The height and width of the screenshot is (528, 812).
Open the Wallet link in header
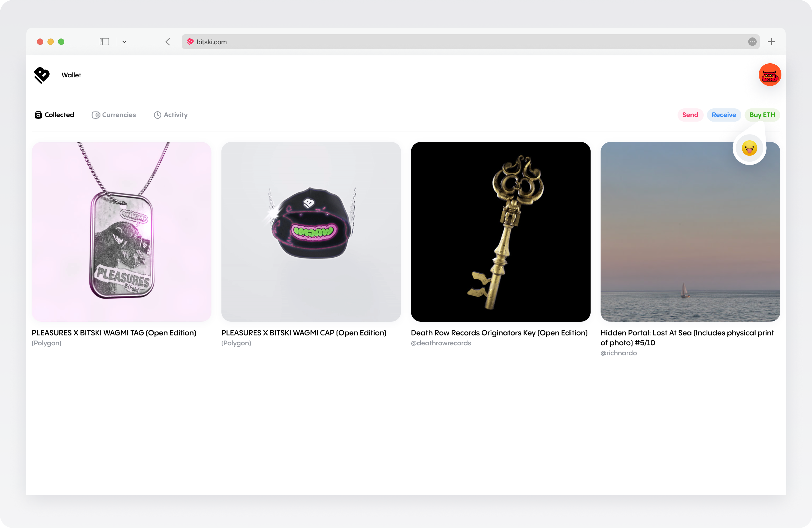click(x=71, y=75)
